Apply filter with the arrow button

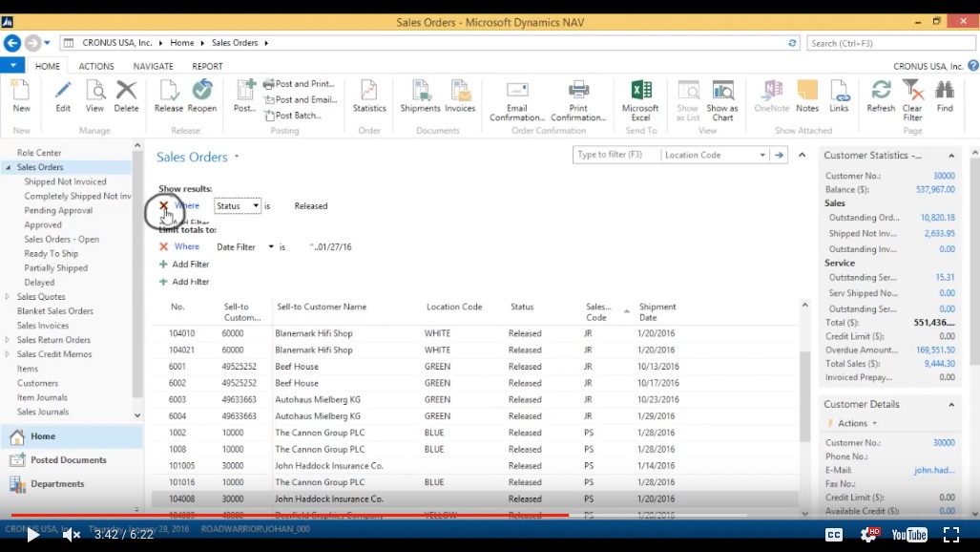(779, 155)
